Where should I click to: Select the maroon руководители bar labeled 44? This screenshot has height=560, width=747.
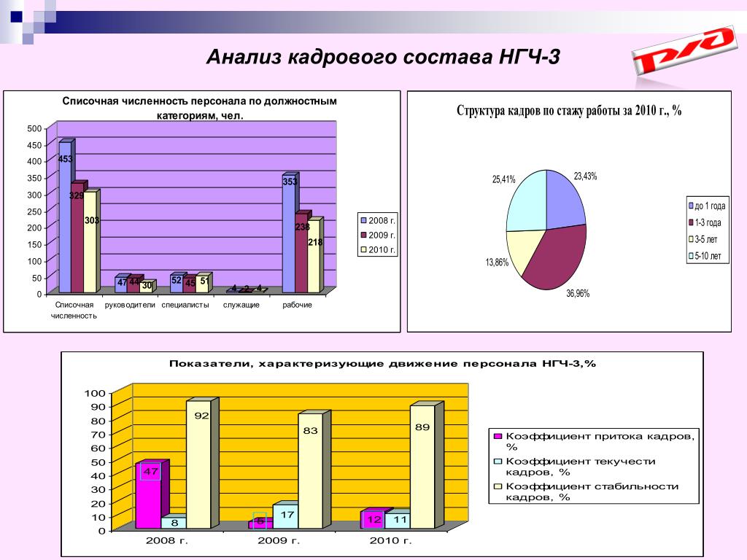[x=133, y=285]
